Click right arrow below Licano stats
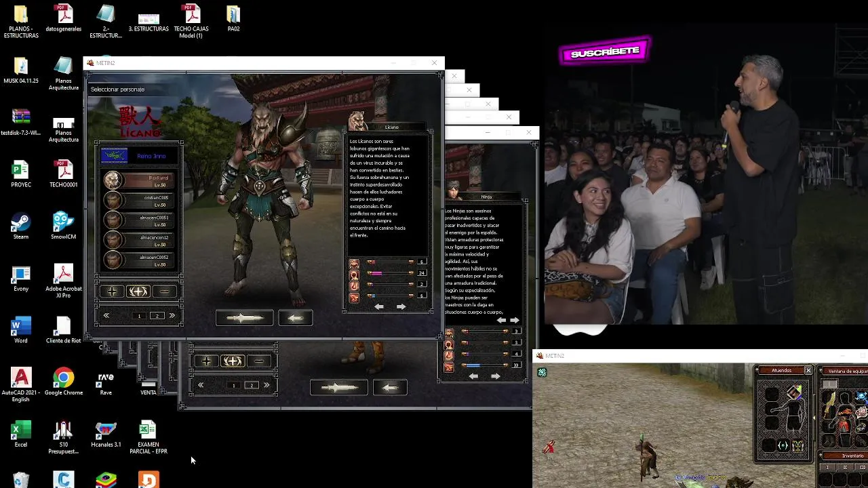Screen dimensions: 868x488 click(x=401, y=307)
